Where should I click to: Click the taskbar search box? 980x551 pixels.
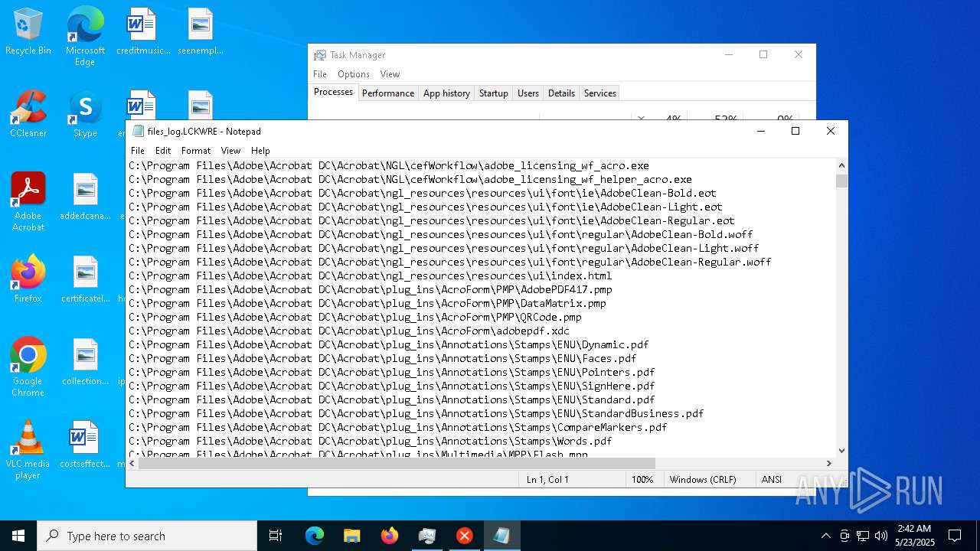coord(147,536)
